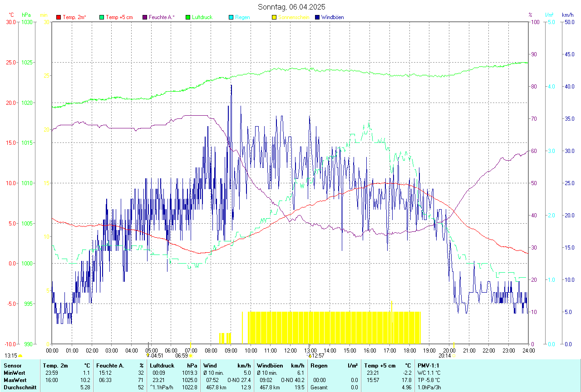This screenshot has width=581, height=392.
Task: Click the Temp. 2m* legend label
Action: (74, 17)
